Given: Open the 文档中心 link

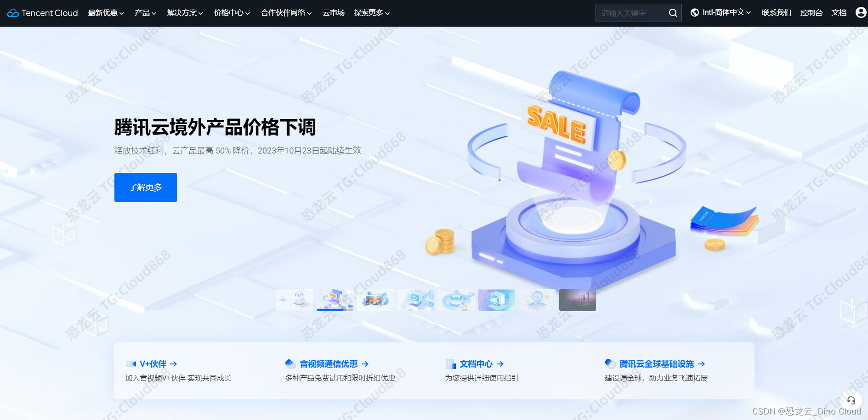Looking at the screenshot, I should [x=476, y=364].
